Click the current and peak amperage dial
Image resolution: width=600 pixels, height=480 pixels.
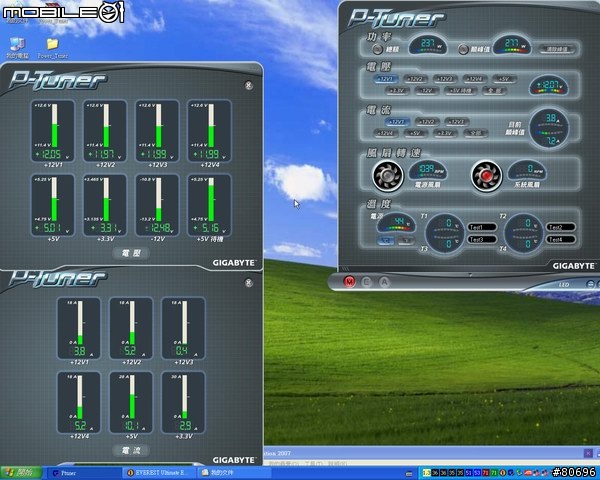[549, 128]
